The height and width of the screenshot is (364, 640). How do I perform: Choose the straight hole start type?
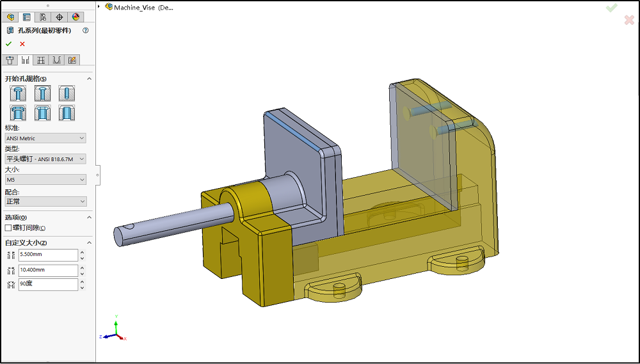coord(67,93)
